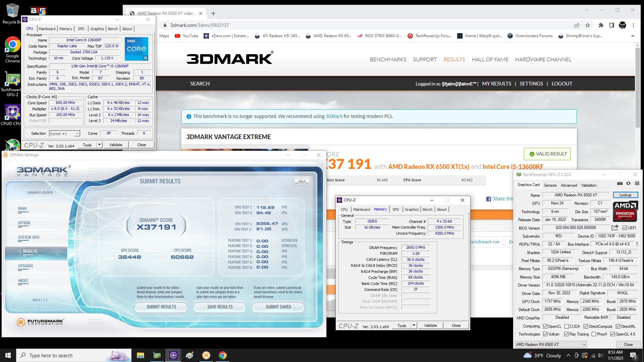Open the YouTube bookmark
This screenshot has height=362, width=644.
tap(186, 36)
